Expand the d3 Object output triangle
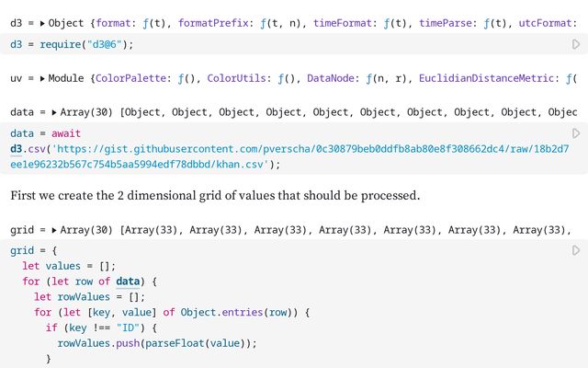Viewport: 588px width, 368px height. coord(42,24)
